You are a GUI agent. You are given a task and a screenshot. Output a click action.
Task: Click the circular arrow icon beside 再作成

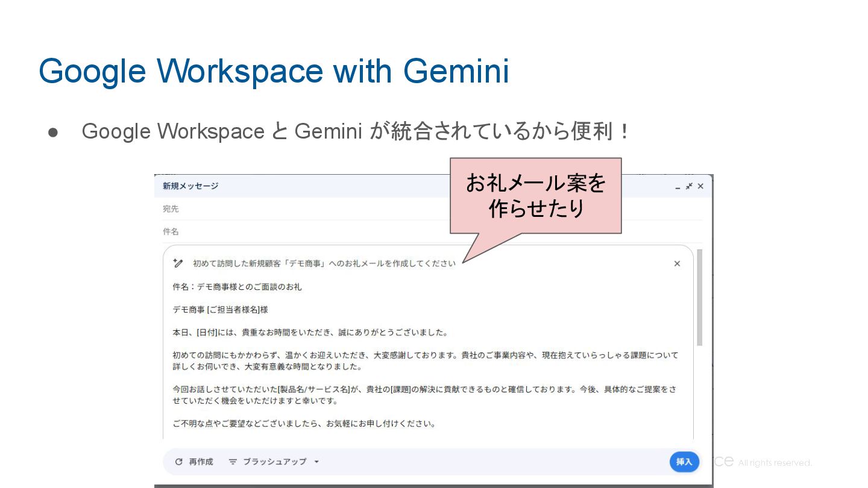(178, 462)
